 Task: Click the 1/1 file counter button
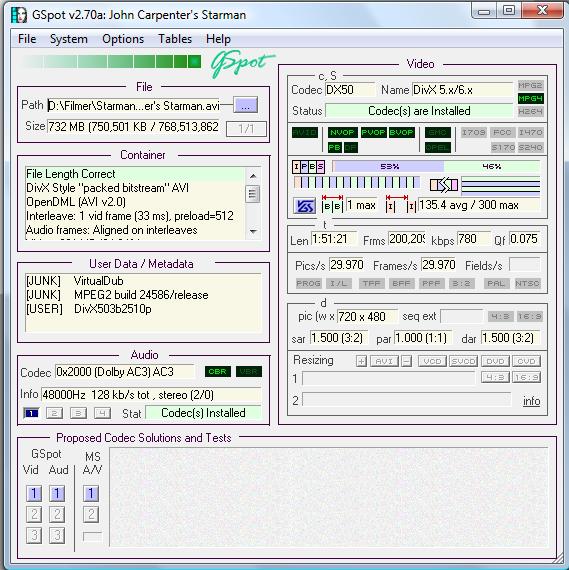click(x=246, y=129)
